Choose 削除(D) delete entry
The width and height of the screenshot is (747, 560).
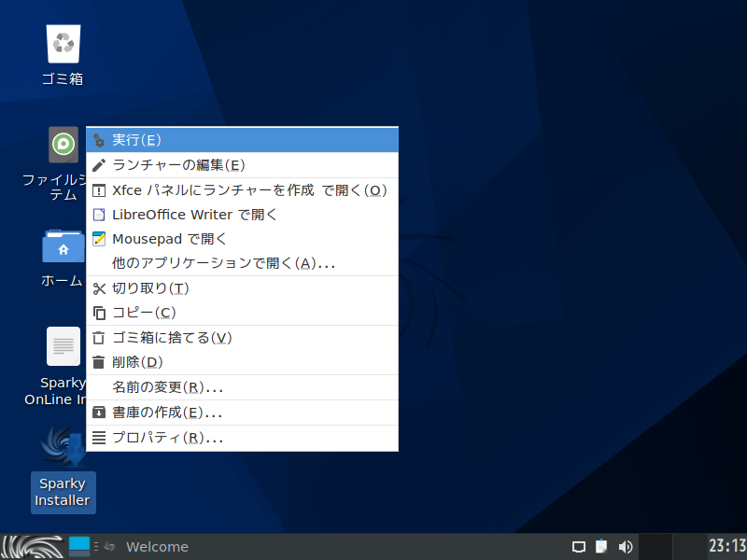242,362
